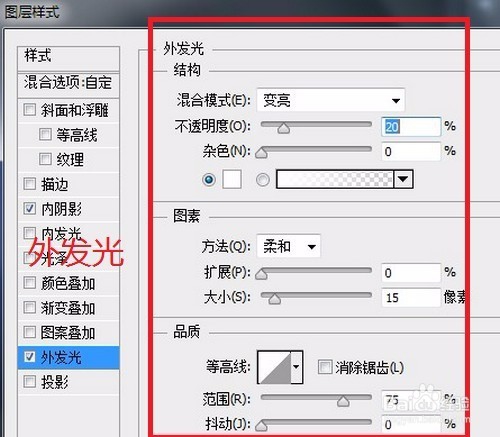
Task: Click the 范围 slider handle
Action: tap(343, 401)
